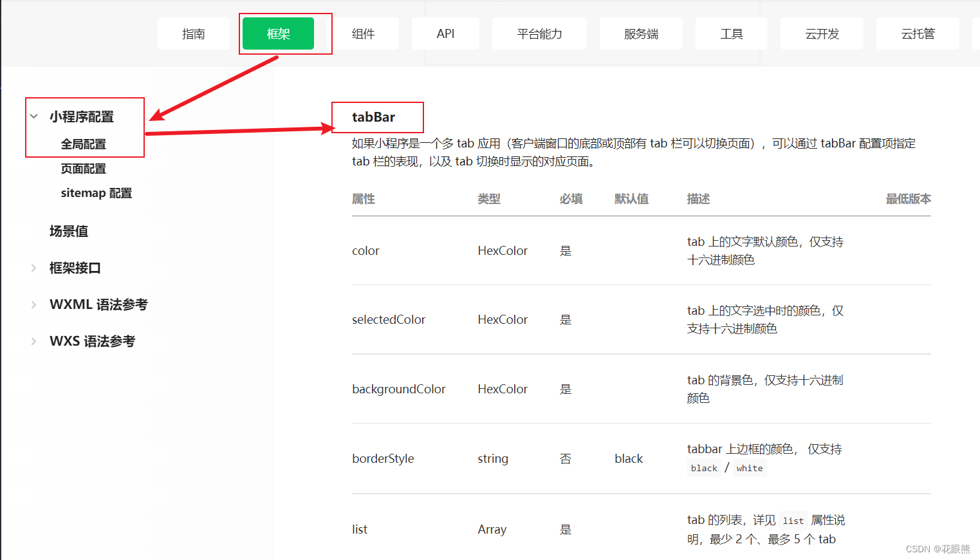Image resolution: width=980 pixels, height=560 pixels.
Task: Click HexColor type in backgroundColor row
Action: click(503, 389)
